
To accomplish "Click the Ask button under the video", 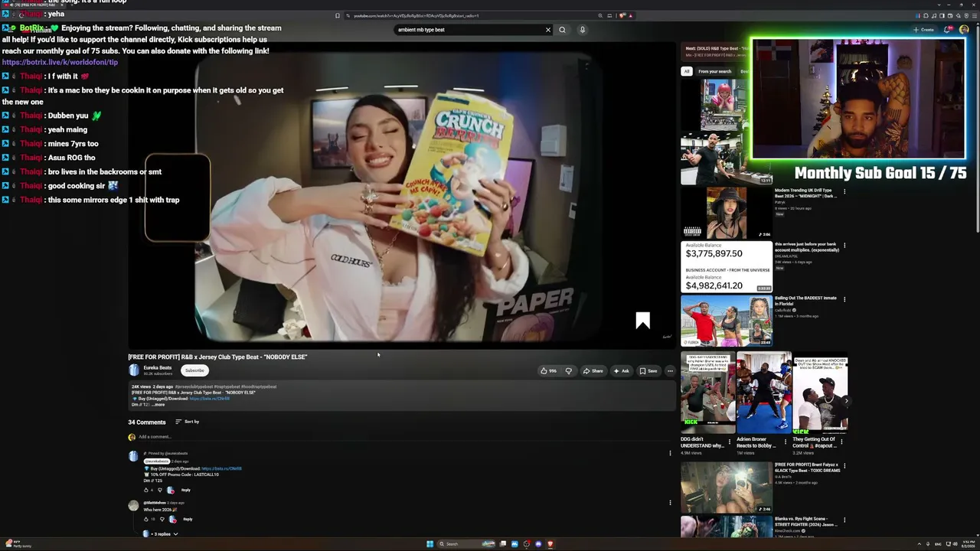I will (x=622, y=371).
